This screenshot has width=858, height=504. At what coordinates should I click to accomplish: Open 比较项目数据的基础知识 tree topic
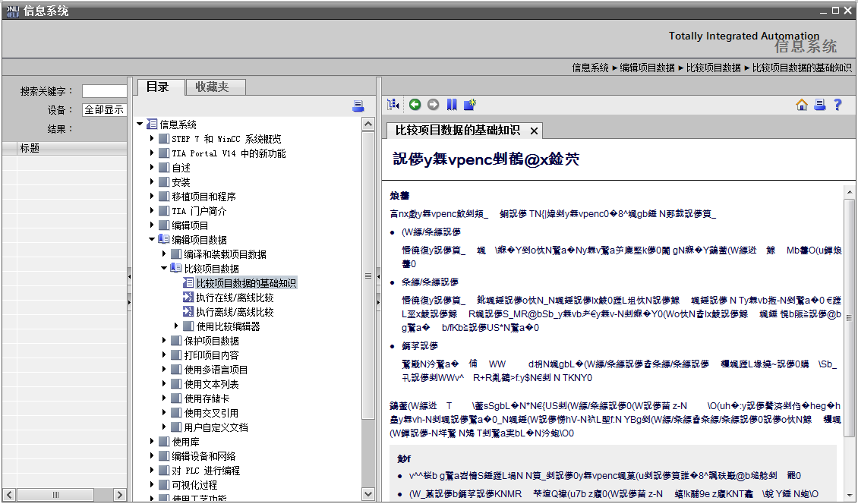[x=246, y=283]
